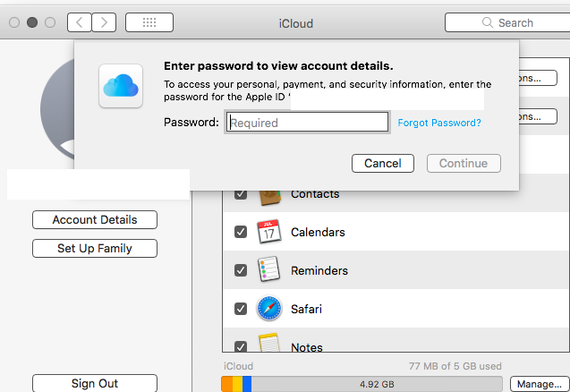Click the Continue button
This screenshot has height=392, width=570.
[x=464, y=163]
